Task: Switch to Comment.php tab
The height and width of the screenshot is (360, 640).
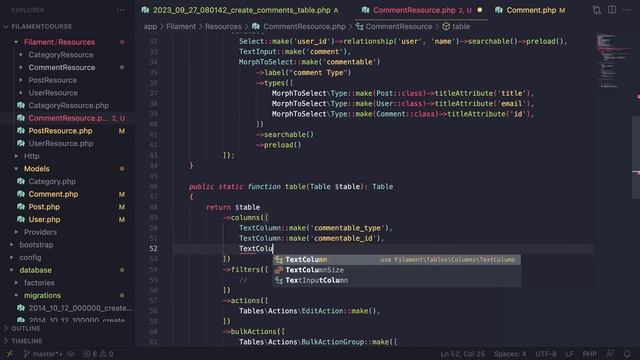Action: click(x=531, y=10)
